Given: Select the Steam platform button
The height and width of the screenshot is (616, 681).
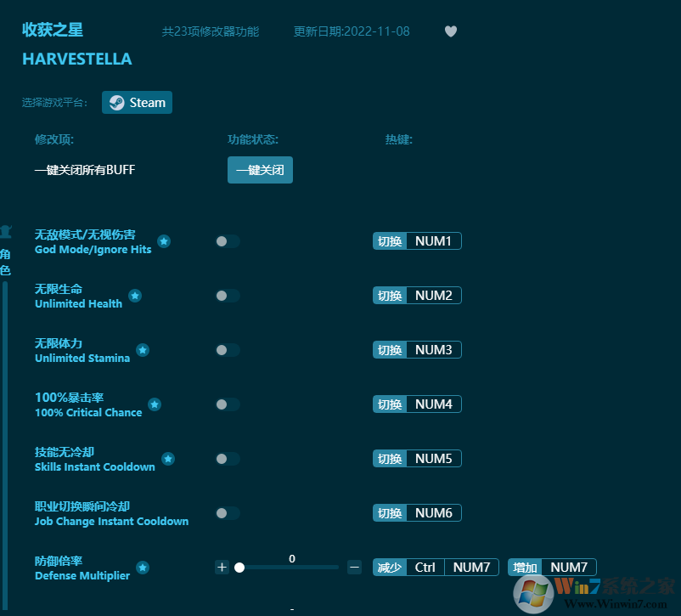Looking at the screenshot, I should pos(138,103).
